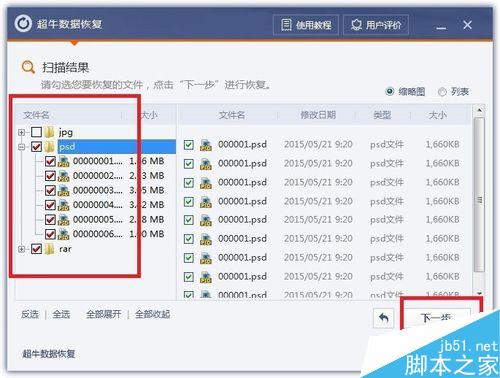
Task: Expand the jpg folder node
Action: [x=22, y=132]
